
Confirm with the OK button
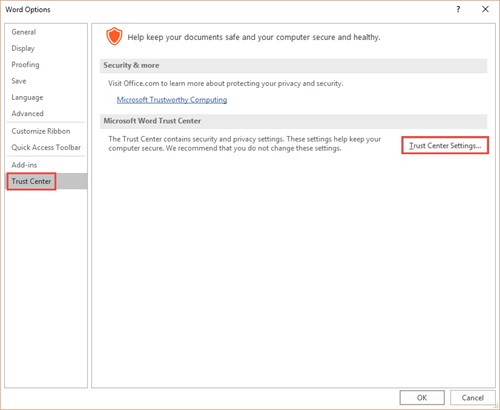point(422,397)
